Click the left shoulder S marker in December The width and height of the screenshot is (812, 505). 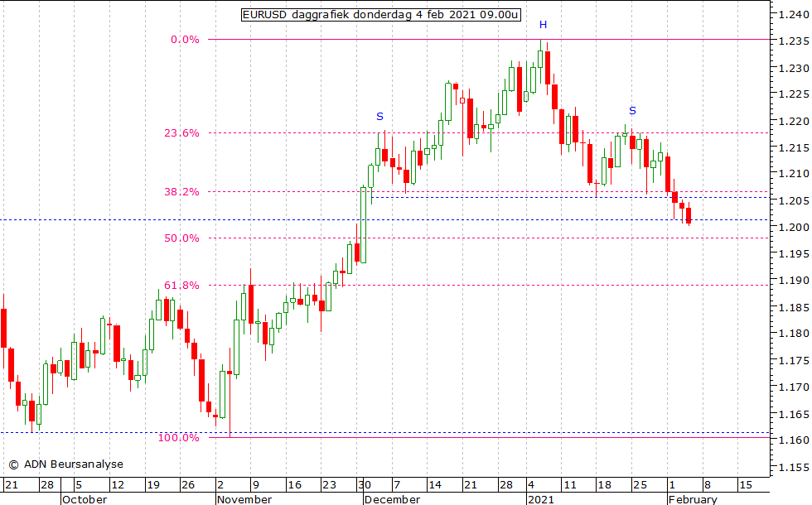pos(380,117)
